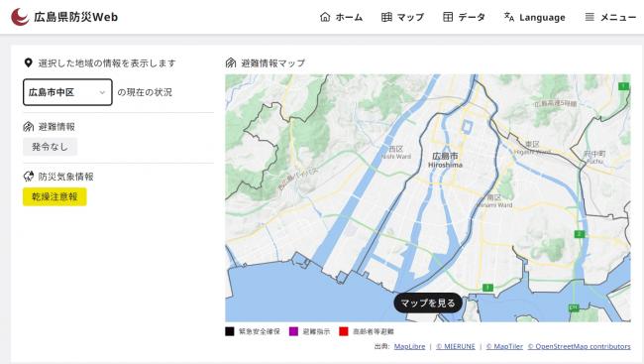Click the 広島県防災Web crescent logo icon
644x364 pixels.
pyautogui.click(x=20, y=17)
